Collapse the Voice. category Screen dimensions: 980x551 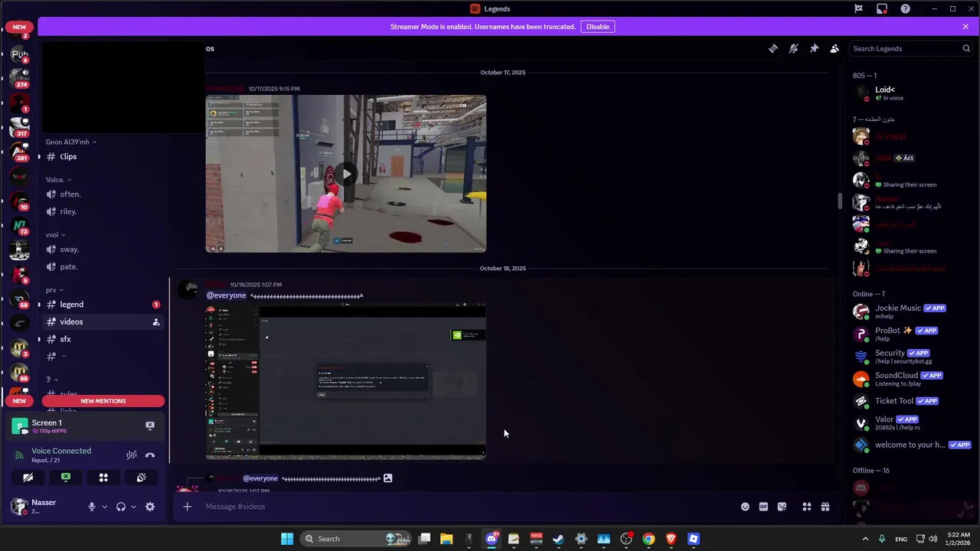click(58, 180)
